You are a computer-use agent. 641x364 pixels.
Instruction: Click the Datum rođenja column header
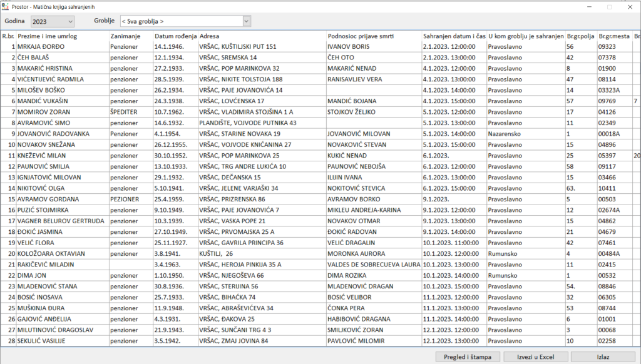click(175, 36)
